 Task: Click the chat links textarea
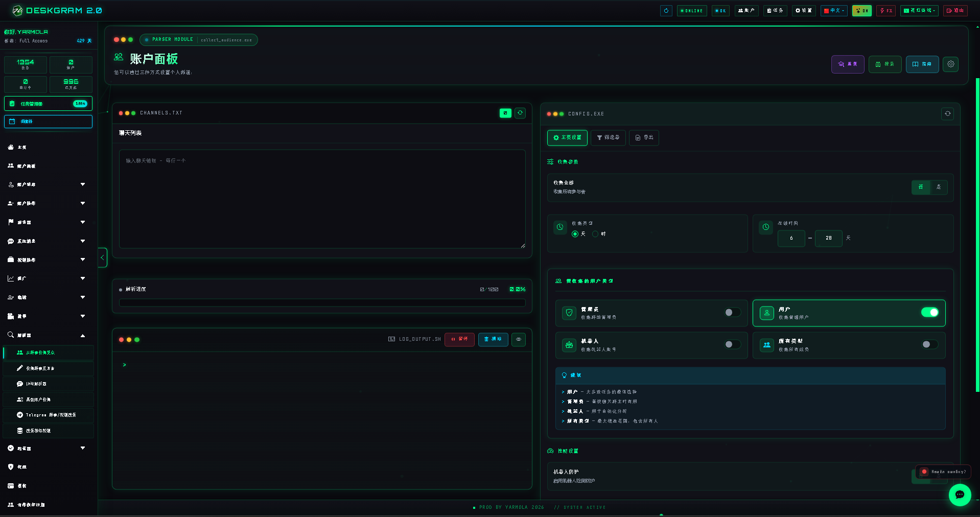tap(322, 199)
